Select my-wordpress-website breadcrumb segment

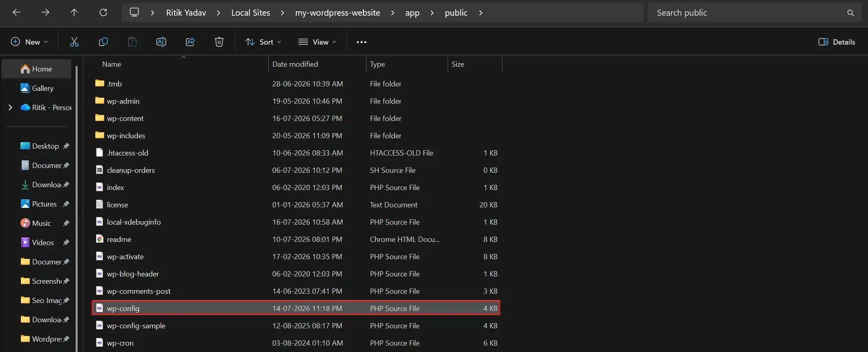point(337,13)
